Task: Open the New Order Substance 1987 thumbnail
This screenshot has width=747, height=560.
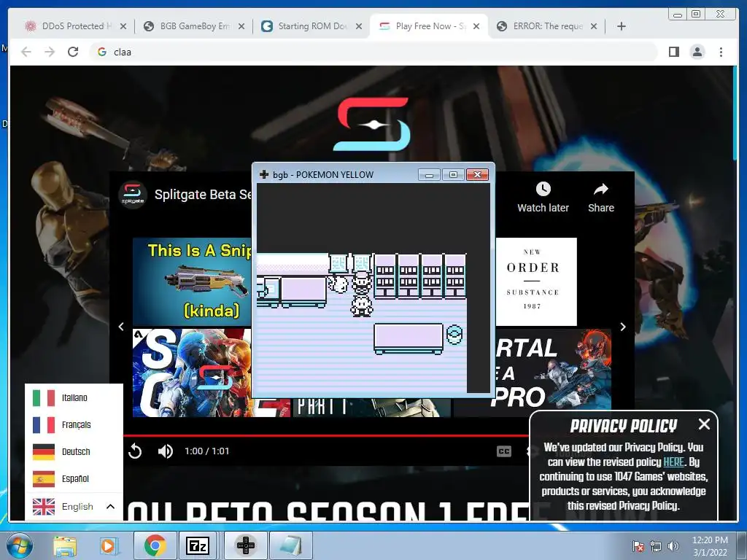Action: (536, 281)
